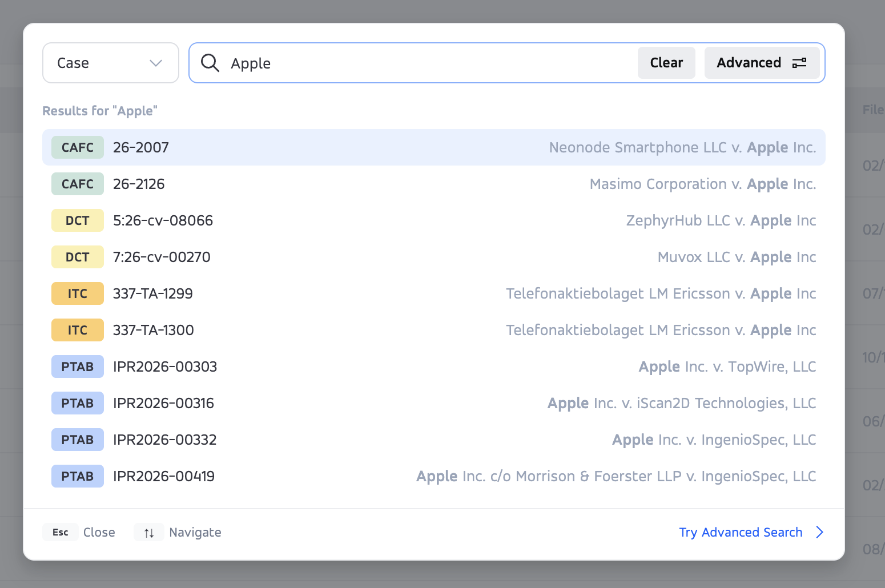Select CAFC case 26-2126 Masimo Corporation
This screenshot has height=588, width=885.
[434, 184]
